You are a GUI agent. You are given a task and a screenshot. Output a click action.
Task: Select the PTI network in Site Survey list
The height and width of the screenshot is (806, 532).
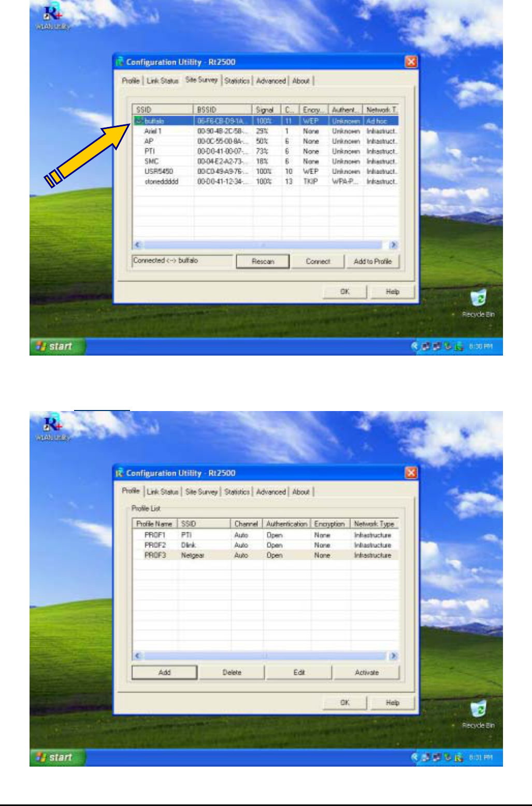click(266, 151)
